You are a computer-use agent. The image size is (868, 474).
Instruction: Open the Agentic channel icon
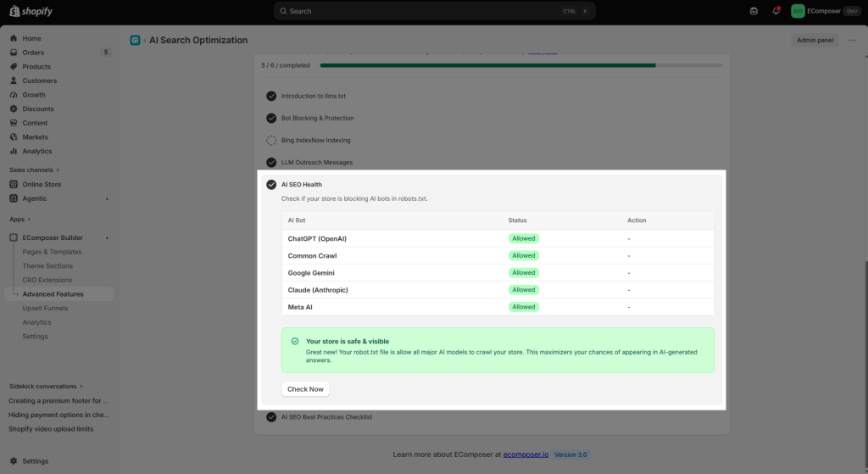(x=14, y=198)
